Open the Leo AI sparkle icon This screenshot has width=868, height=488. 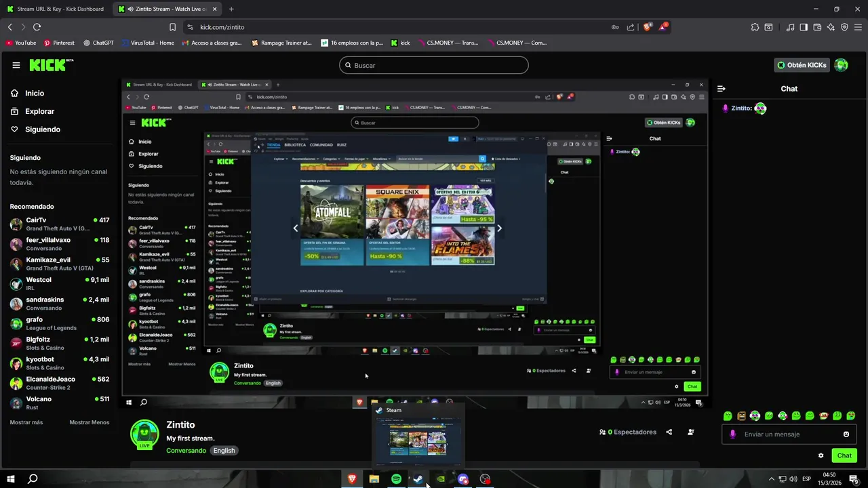coord(831,27)
